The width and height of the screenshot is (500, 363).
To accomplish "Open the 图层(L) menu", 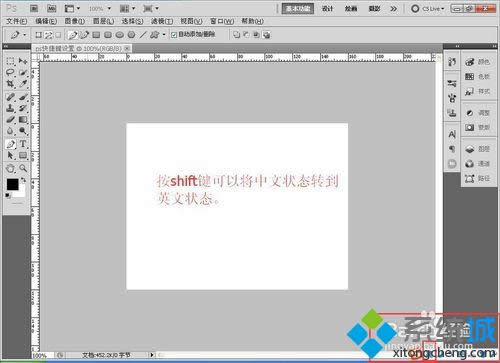I will pyautogui.click(x=103, y=21).
